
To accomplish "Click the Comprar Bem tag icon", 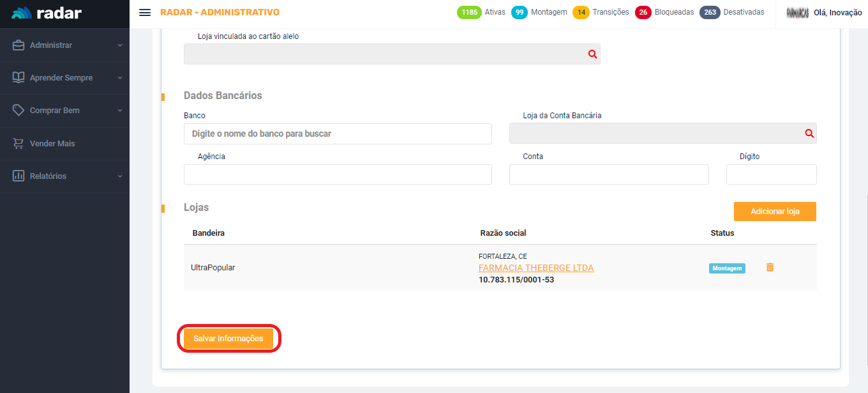I will pyautogui.click(x=19, y=111).
